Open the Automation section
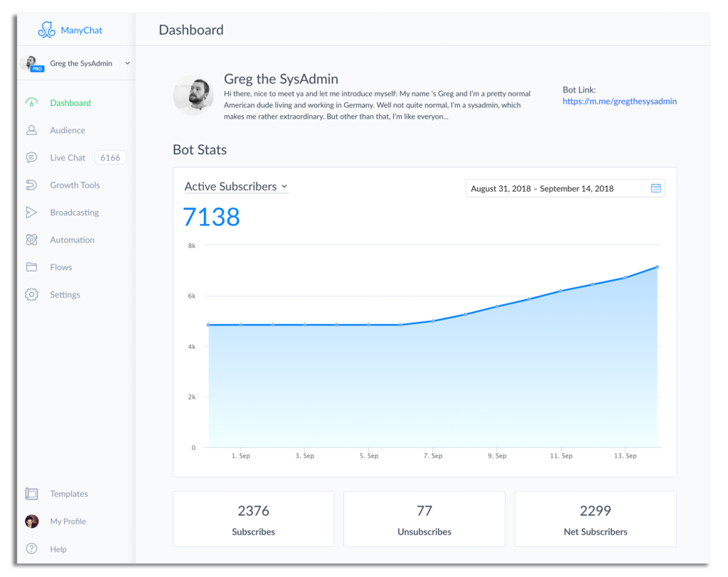 (x=73, y=239)
